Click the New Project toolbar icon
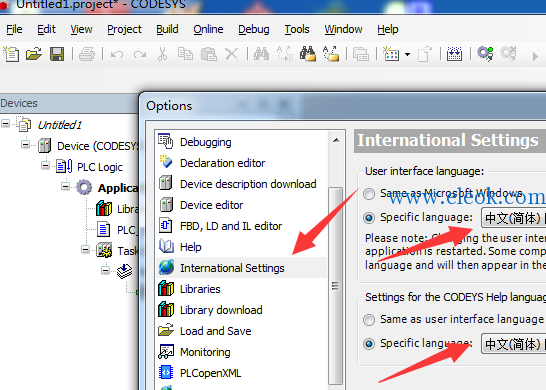Screen dimensions: 546x390 [11, 54]
